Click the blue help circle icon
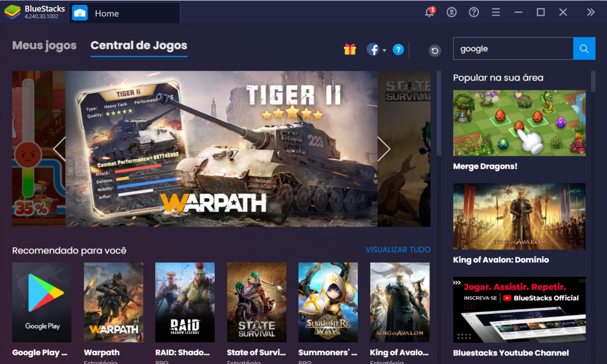Viewport: 607px width, 364px height. (398, 49)
